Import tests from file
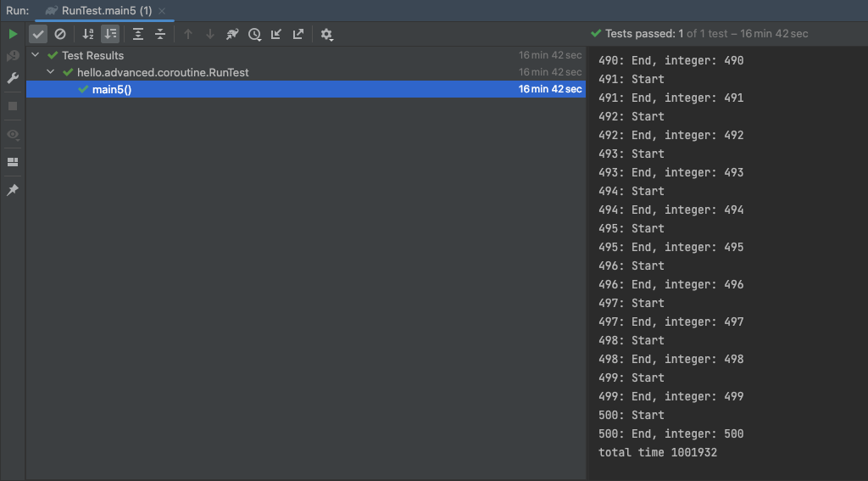The height and width of the screenshot is (481, 868). (x=276, y=34)
